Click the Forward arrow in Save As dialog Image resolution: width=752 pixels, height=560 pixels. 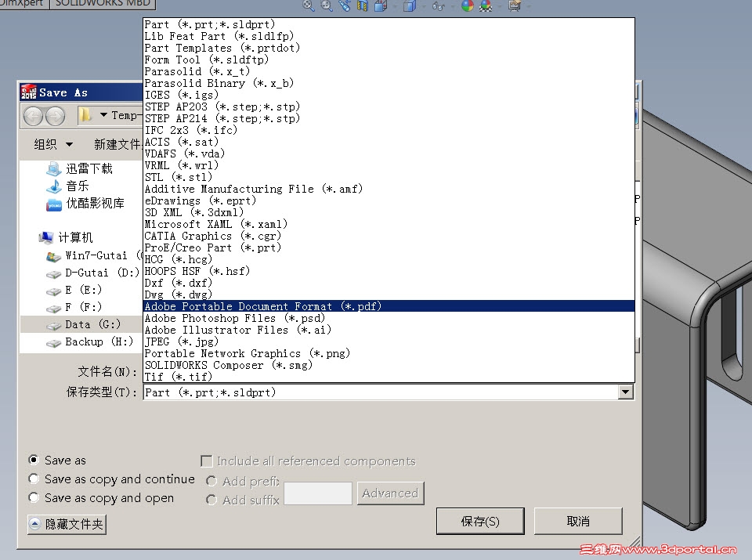click(x=55, y=116)
